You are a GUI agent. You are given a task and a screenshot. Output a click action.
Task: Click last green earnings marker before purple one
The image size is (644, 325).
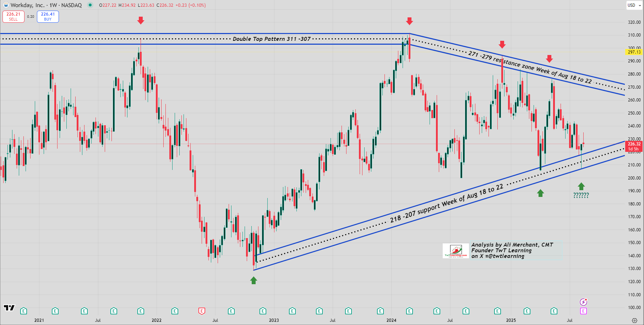click(554, 311)
